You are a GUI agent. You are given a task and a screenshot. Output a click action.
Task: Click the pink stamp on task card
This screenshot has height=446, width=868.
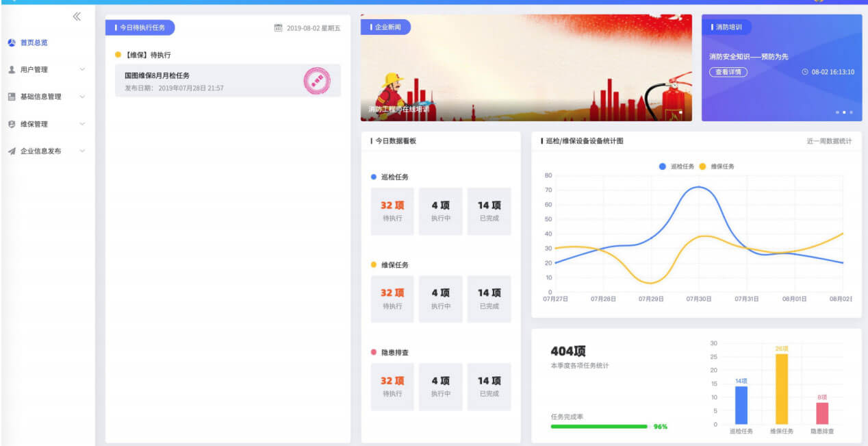(x=317, y=80)
